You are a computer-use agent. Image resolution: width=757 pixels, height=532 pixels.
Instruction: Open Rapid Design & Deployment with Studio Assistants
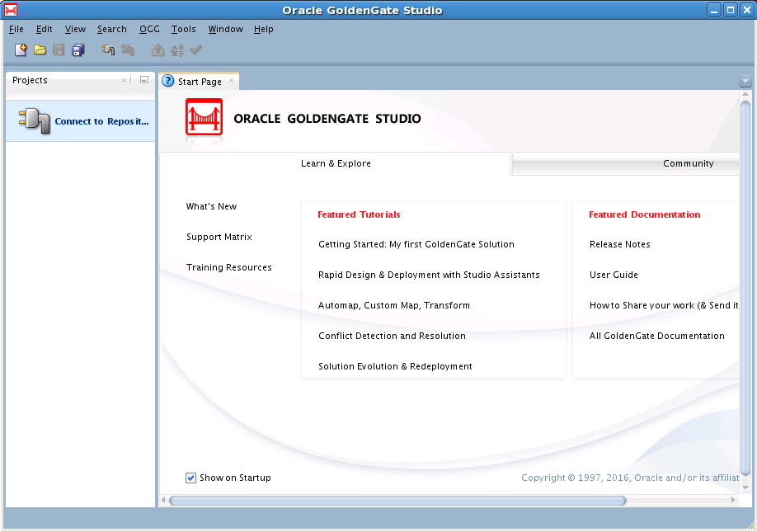pyautogui.click(x=429, y=275)
